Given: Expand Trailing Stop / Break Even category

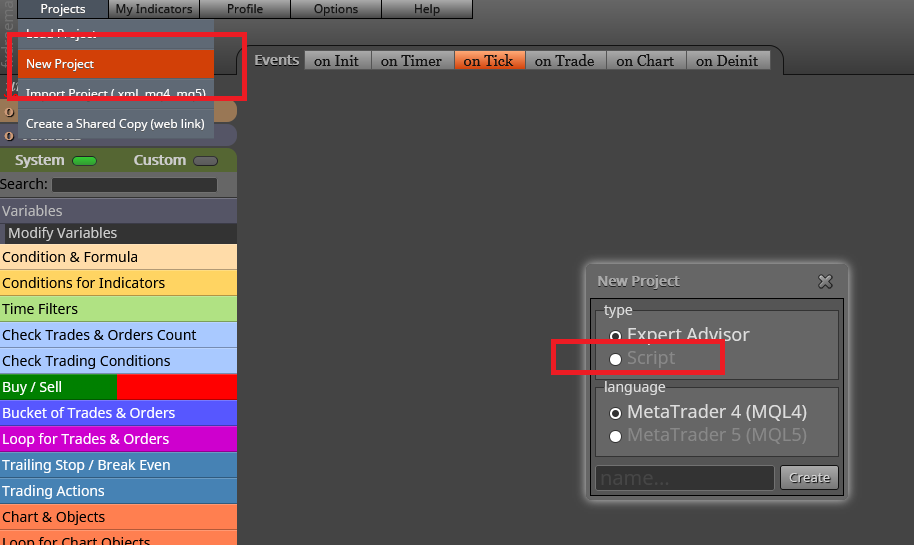Looking at the screenshot, I should tap(118, 465).
